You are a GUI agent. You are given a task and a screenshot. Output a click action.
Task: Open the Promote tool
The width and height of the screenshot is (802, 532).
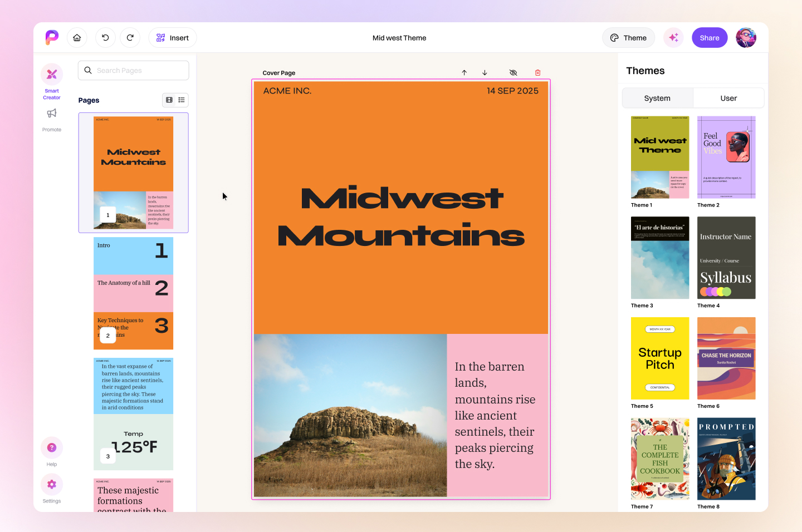click(x=51, y=118)
